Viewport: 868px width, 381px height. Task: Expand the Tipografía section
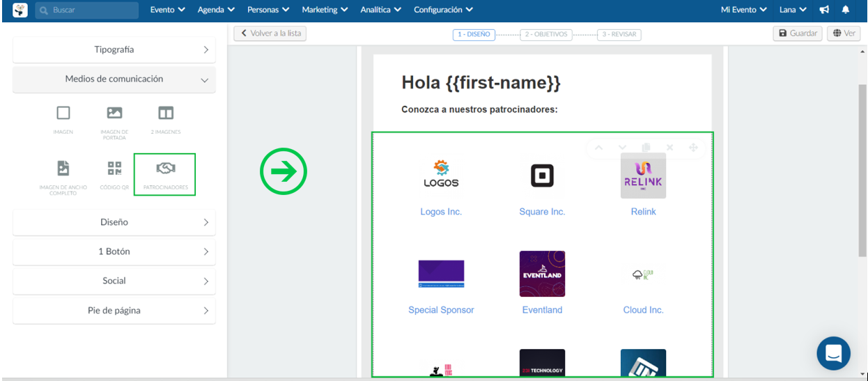[114, 50]
